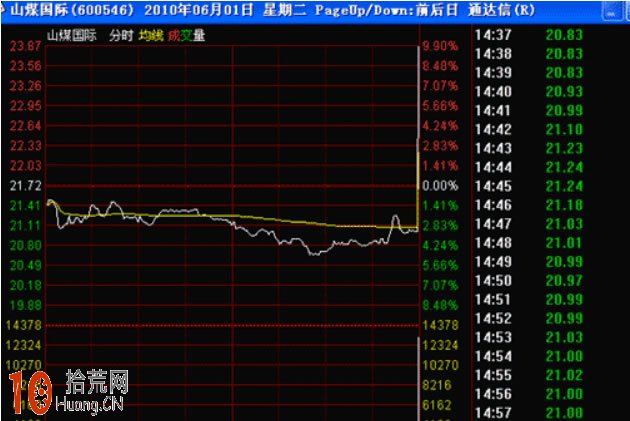Click the 23.26 price axis label

tap(25, 86)
